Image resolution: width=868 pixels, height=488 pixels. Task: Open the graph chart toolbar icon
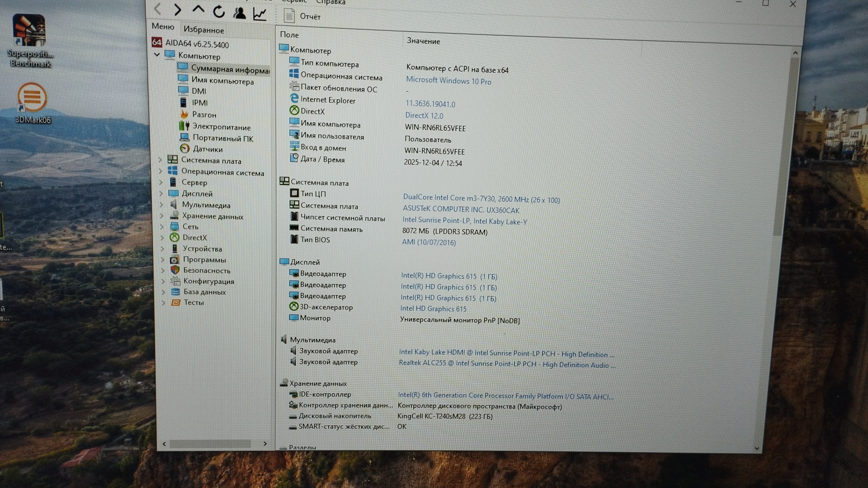pos(259,14)
